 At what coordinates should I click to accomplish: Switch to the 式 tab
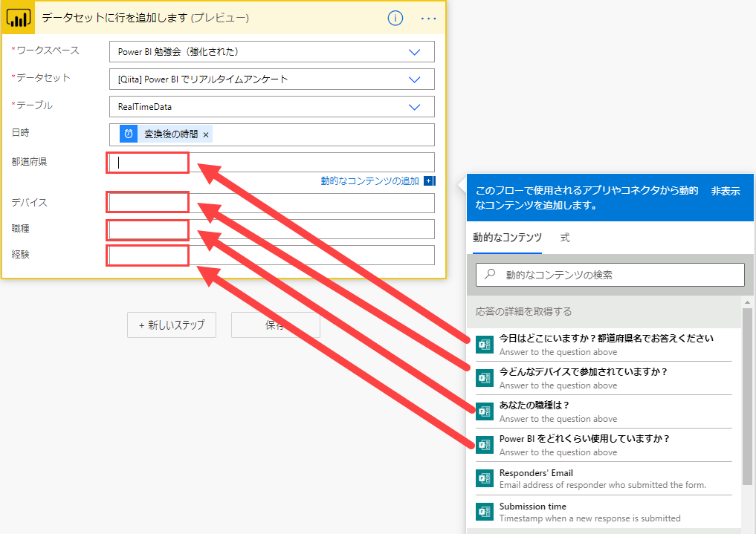[x=565, y=238]
